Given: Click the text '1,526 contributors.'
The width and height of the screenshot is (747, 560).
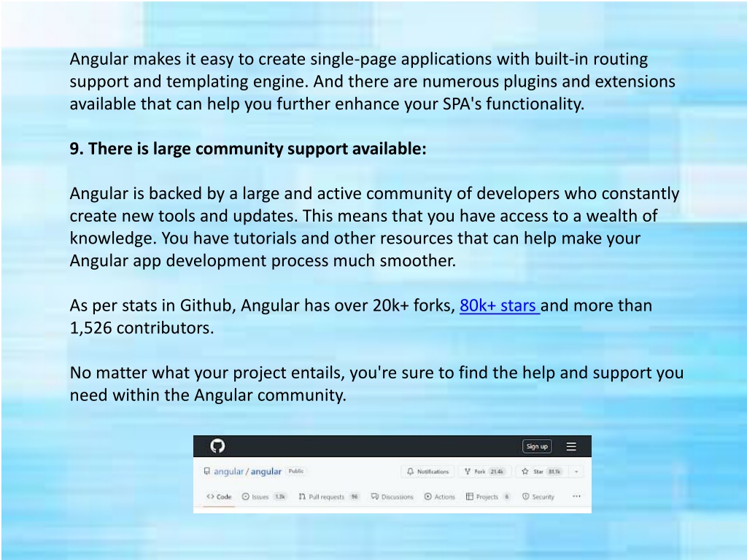Looking at the screenshot, I should (x=142, y=327).
